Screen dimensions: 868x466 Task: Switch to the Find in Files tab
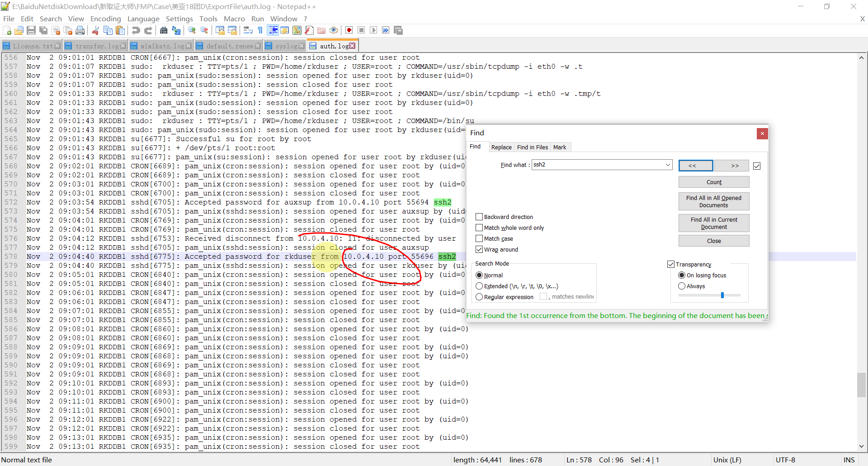click(x=532, y=147)
